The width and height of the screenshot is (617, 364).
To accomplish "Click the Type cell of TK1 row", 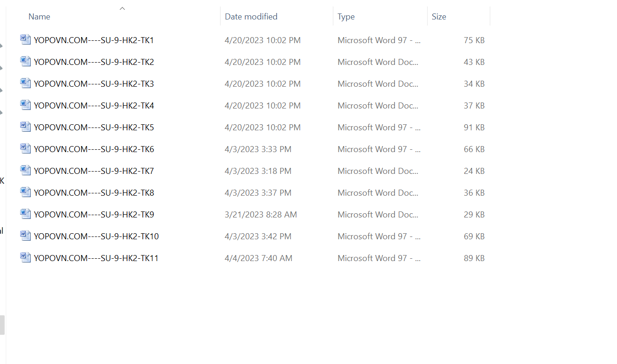I will point(379,40).
